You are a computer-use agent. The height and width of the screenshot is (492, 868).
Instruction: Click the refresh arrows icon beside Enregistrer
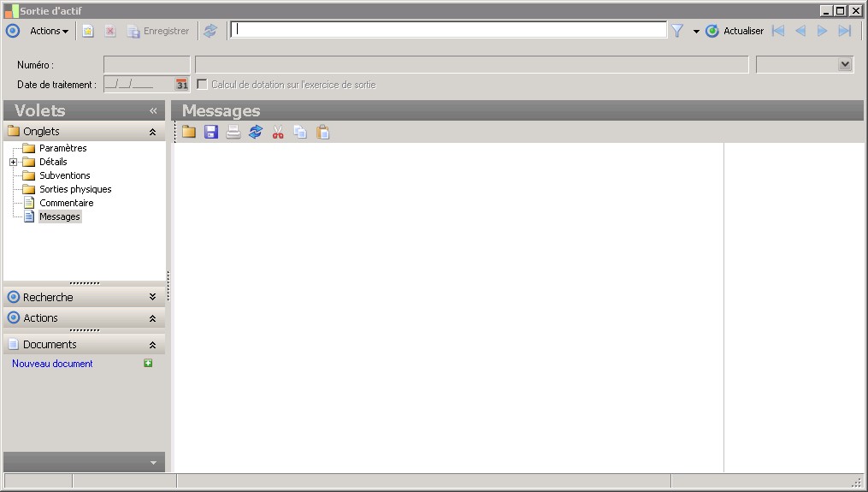pyautogui.click(x=210, y=31)
